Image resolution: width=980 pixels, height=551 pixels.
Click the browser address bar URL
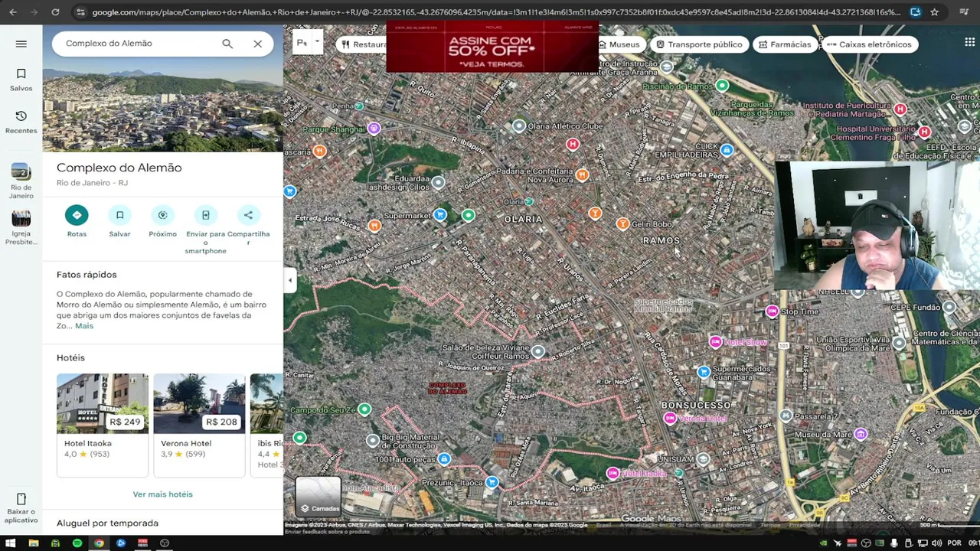click(x=496, y=12)
